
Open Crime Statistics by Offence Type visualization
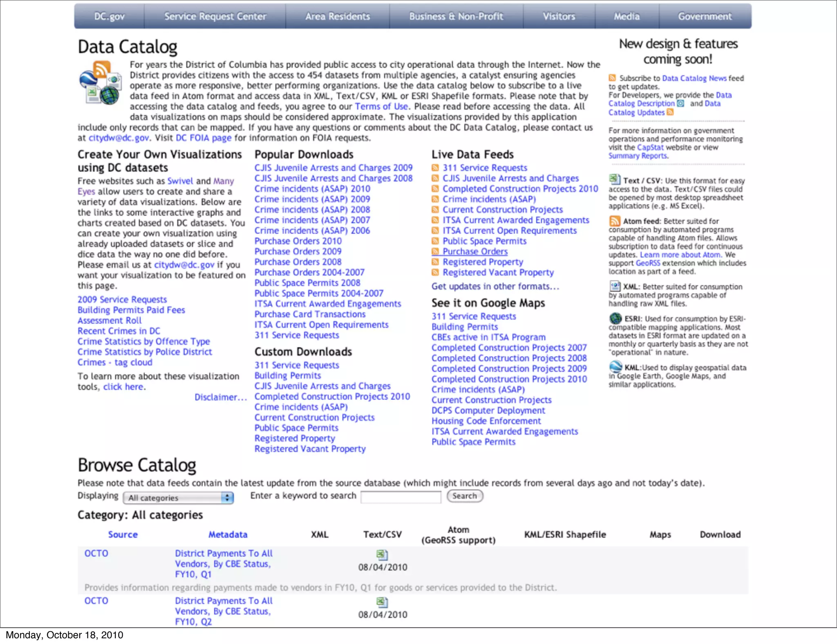pyautogui.click(x=144, y=342)
